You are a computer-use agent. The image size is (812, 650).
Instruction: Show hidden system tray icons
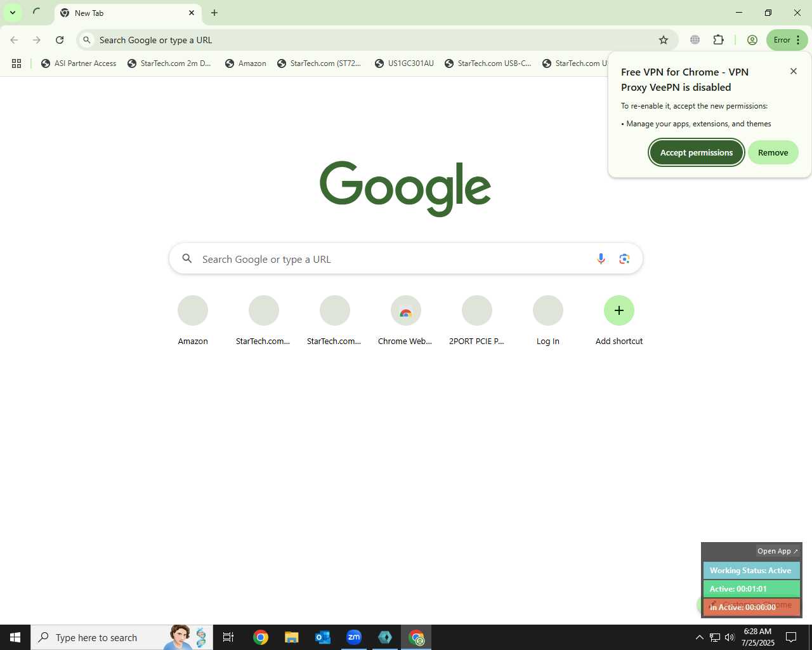coord(700,637)
